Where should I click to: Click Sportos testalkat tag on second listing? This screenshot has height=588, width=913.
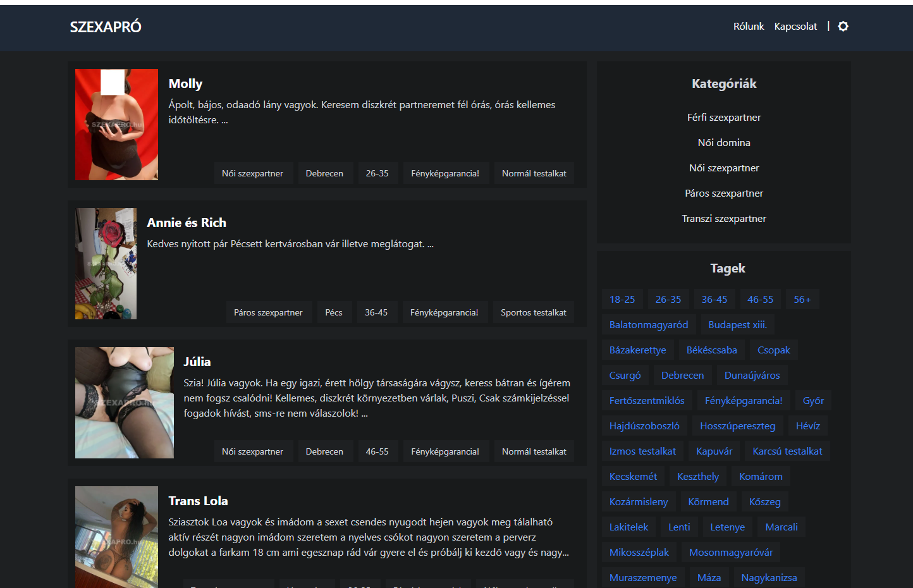tap(534, 312)
